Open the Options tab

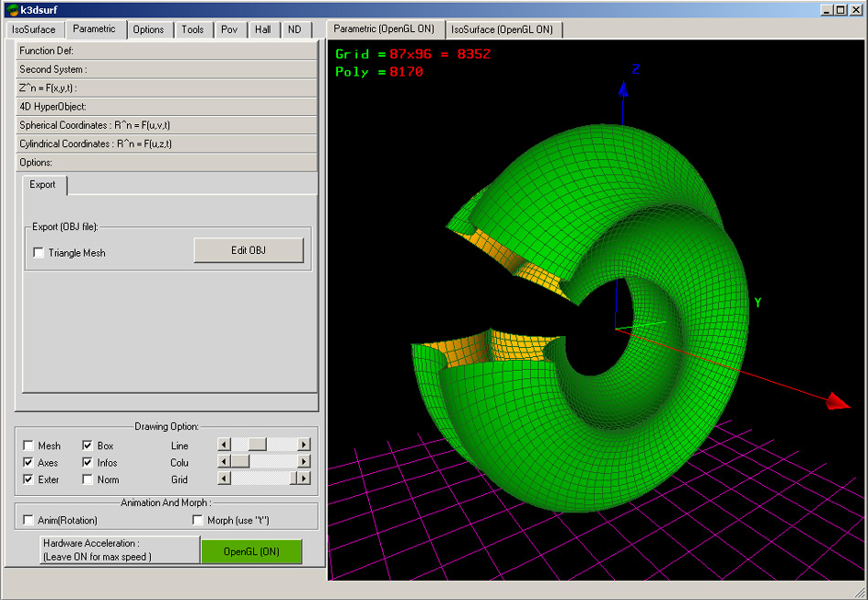[x=148, y=30]
